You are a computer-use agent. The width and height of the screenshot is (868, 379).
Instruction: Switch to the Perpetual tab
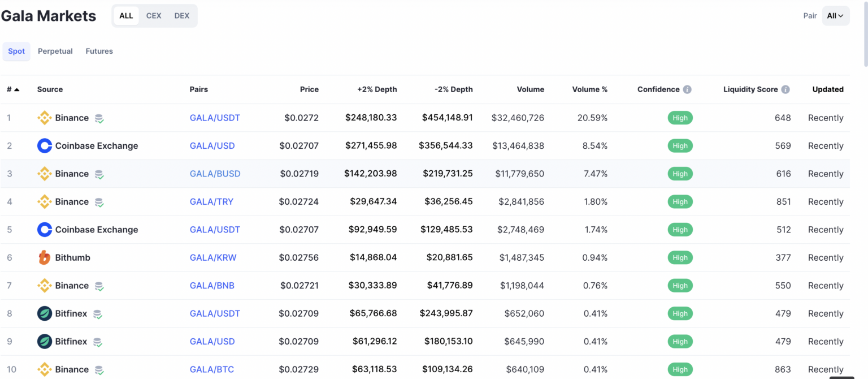pos(55,51)
